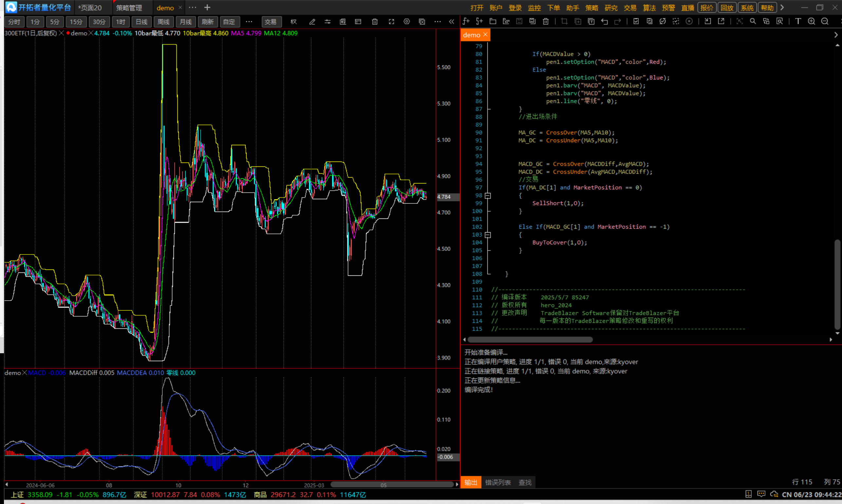
Task: Click the sliders settings icon in chart toolbar
Action: pos(327,22)
